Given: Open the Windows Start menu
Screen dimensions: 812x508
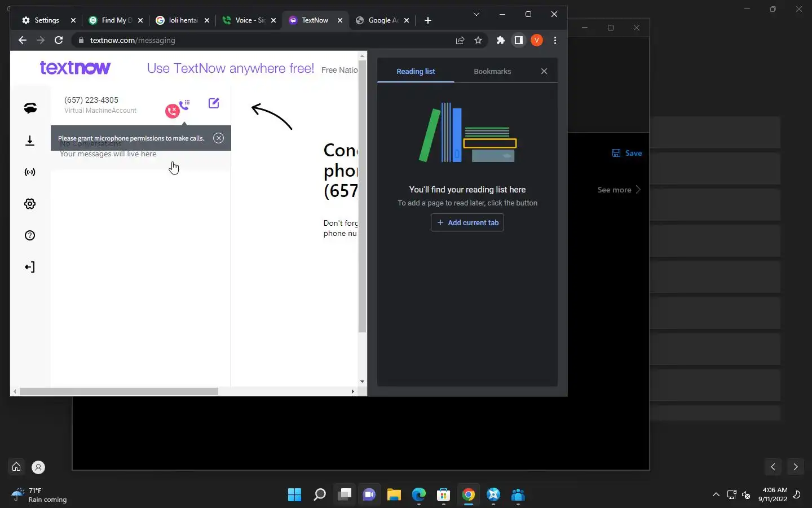Looking at the screenshot, I should click(294, 495).
